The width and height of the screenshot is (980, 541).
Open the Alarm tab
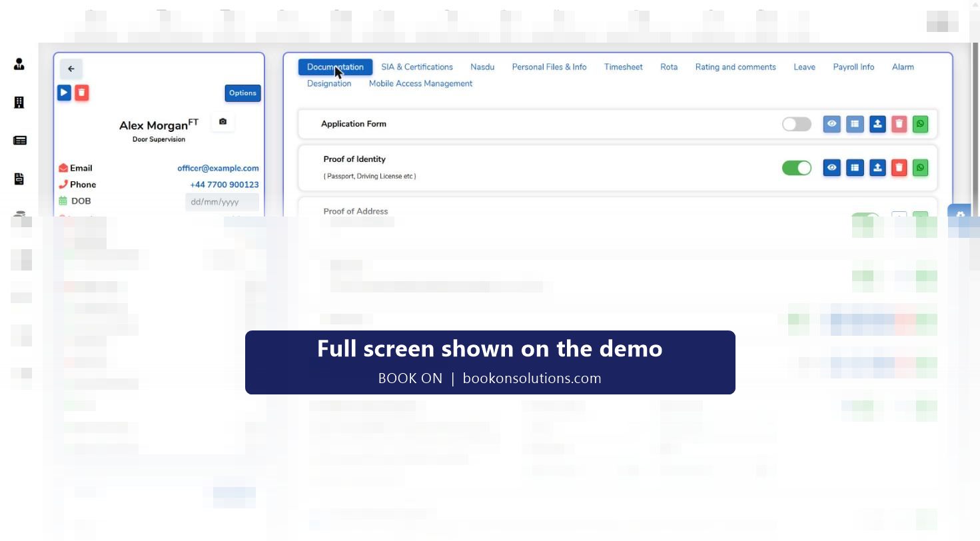pyautogui.click(x=903, y=67)
